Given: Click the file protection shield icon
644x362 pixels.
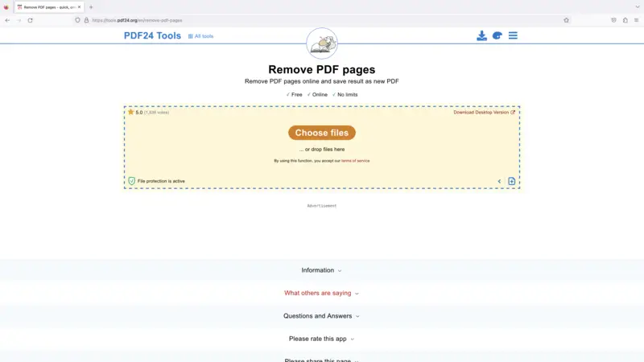Looking at the screenshot, I should 131,181.
